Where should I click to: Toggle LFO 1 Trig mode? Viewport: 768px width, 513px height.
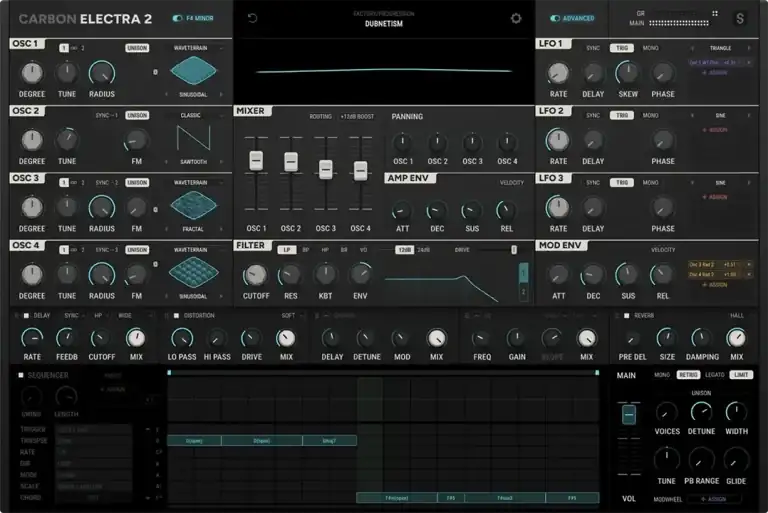tap(622, 48)
